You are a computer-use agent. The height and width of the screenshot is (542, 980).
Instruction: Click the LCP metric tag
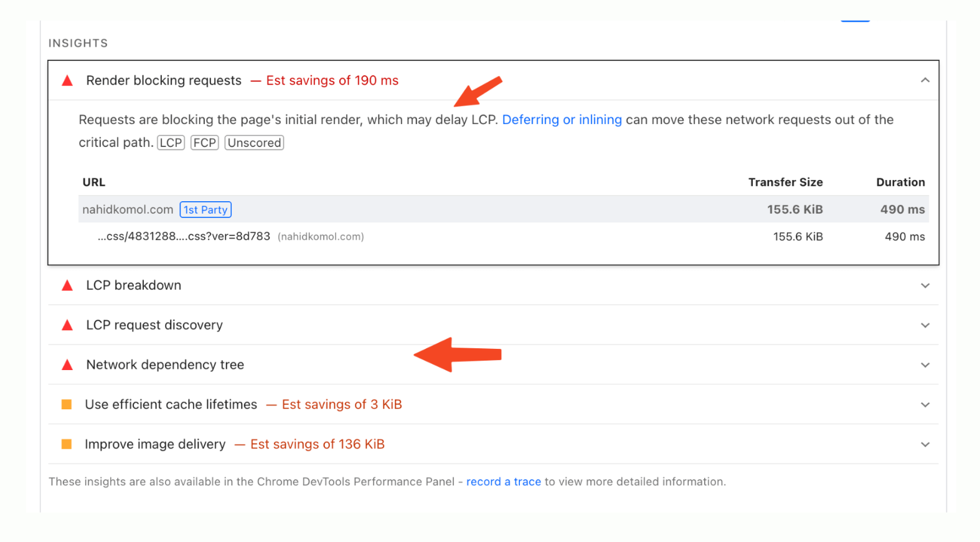pos(171,143)
